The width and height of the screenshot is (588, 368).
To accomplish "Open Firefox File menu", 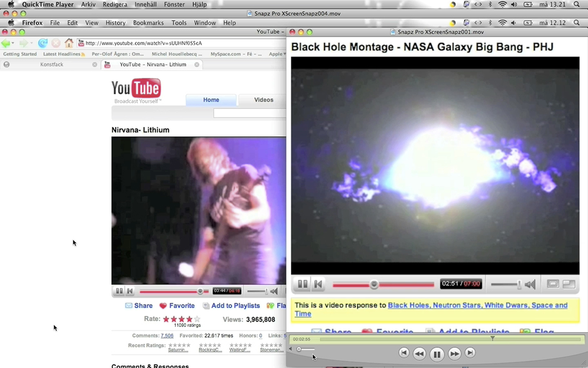I will (55, 23).
